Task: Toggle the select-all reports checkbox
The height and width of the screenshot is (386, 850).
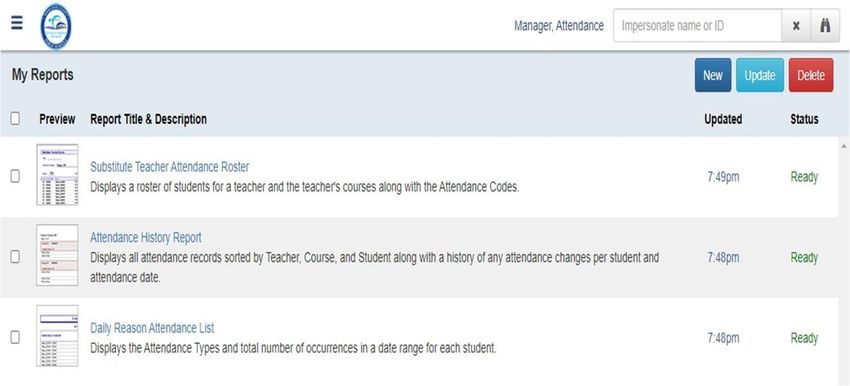Action: [15, 118]
